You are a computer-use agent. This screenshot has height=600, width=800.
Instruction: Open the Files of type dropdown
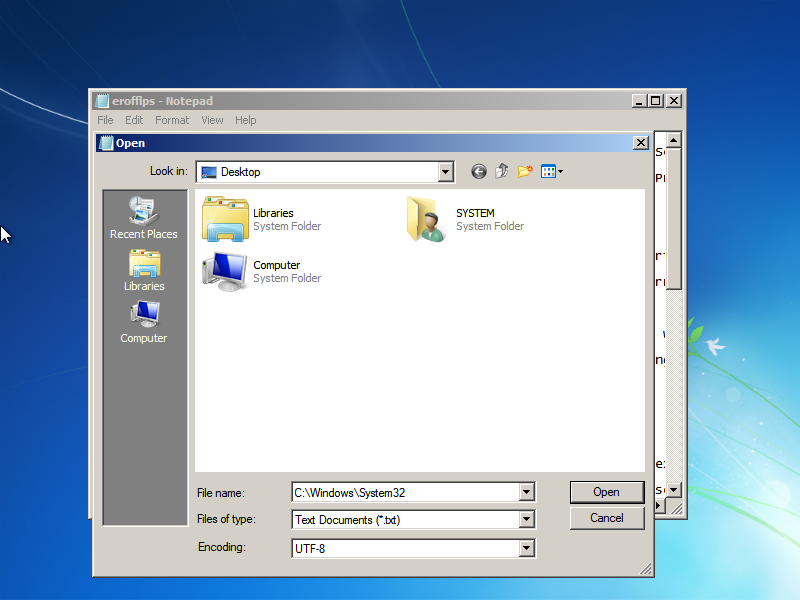[x=526, y=519]
